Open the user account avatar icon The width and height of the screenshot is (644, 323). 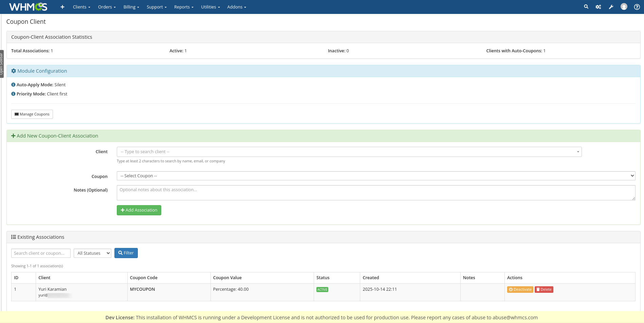pyautogui.click(x=624, y=7)
